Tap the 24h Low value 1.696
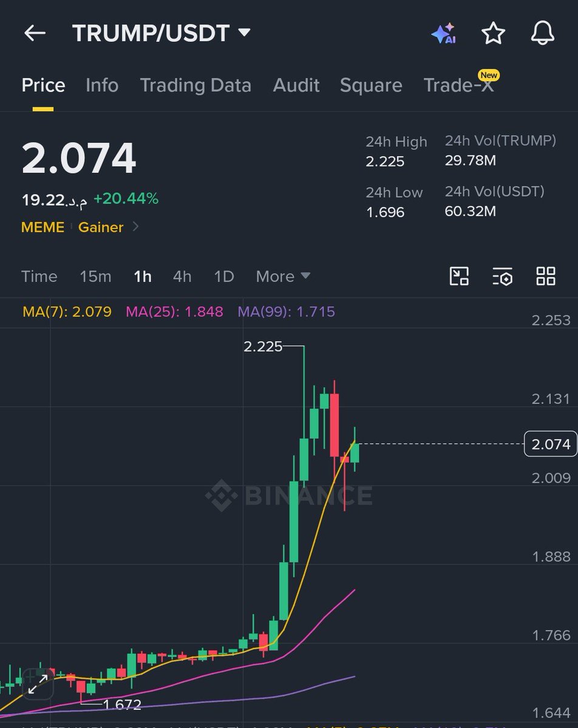The height and width of the screenshot is (728, 578). [385, 212]
